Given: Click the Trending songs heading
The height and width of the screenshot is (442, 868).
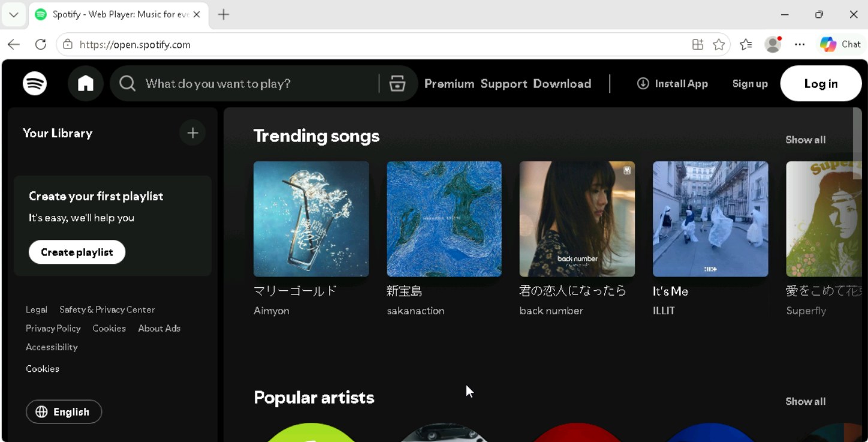Looking at the screenshot, I should 317,136.
